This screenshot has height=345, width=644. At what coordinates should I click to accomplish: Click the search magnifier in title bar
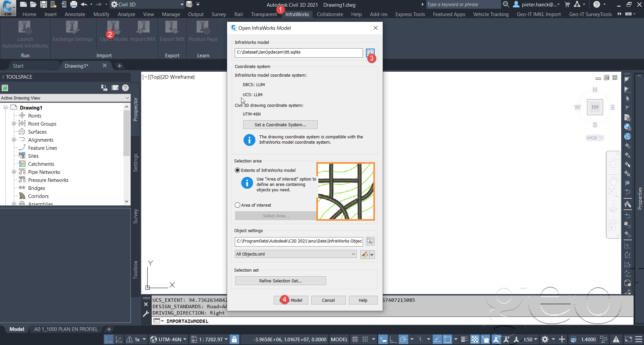pos(506,4)
